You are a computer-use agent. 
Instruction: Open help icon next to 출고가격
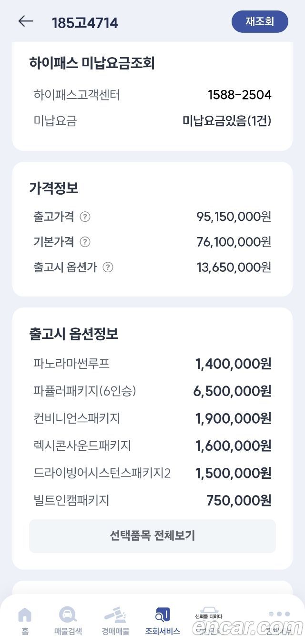pyautogui.click(x=85, y=217)
